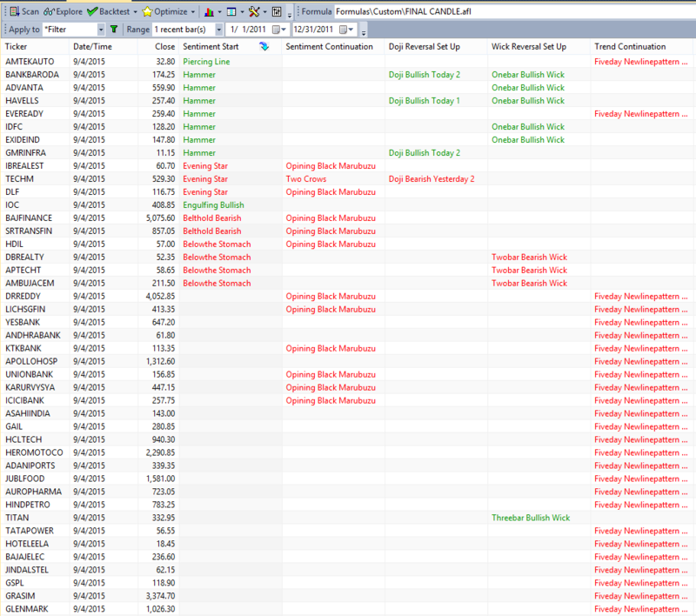The height and width of the screenshot is (616, 696).
Task: Show second toolbar overflow options
Action: [364, 33]
